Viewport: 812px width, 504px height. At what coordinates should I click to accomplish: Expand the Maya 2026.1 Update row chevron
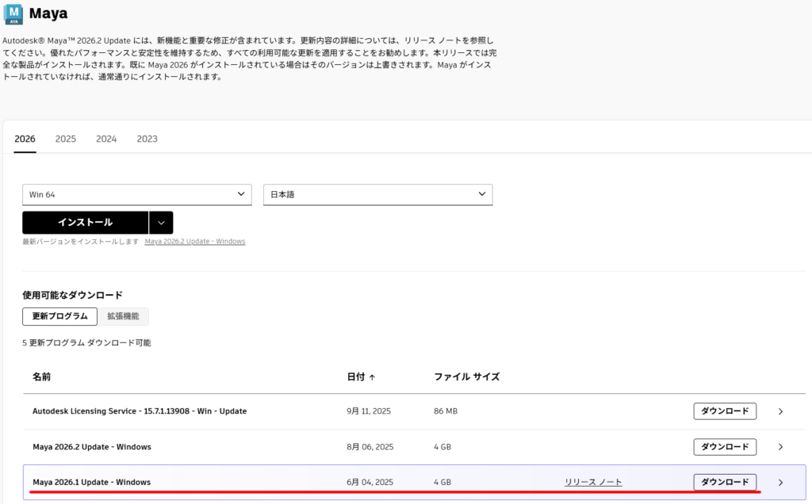tap(780, 483)
